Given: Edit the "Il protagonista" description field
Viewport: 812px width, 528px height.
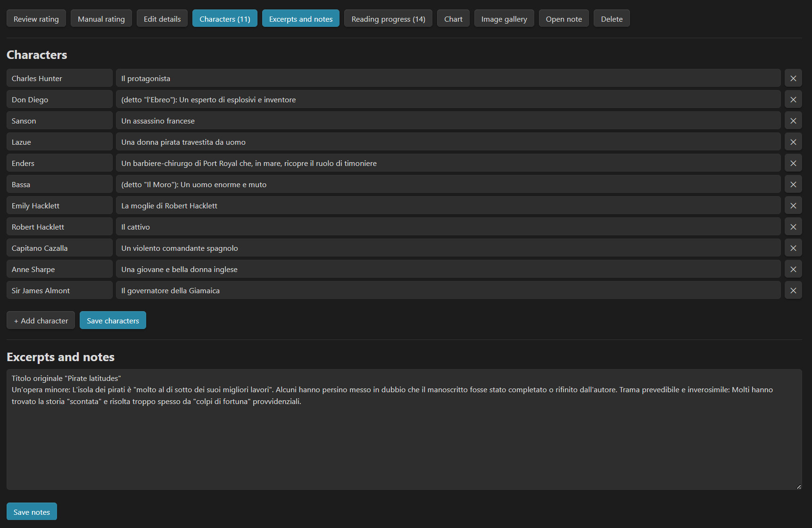Looking at the screenshot, I should 448,78.
